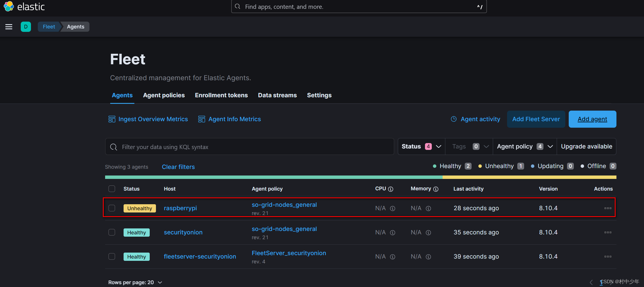Click the Healthy count legend item
The width and height of the screenshot is (644, 287).
pos(452,166)
